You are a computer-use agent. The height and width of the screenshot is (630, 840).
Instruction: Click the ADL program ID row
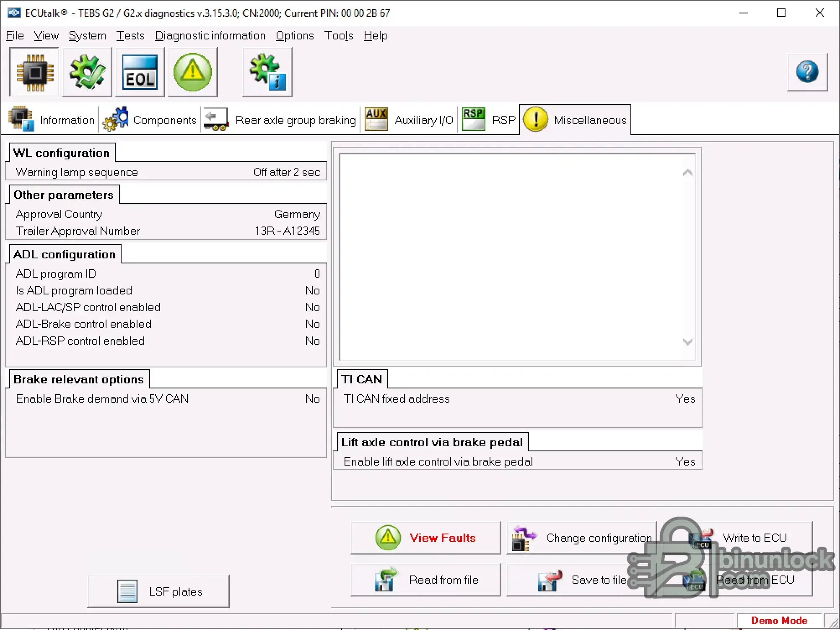(x=168, y=273)
